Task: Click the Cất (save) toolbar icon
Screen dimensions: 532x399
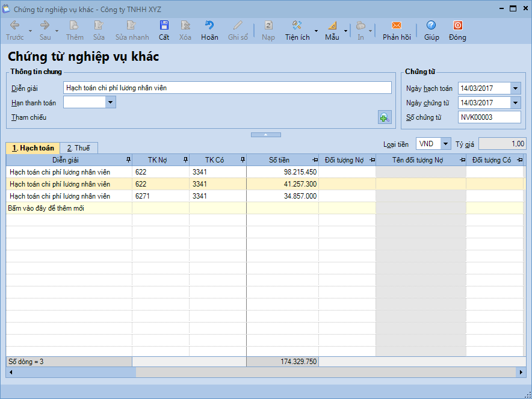Action: tap(164, 25)
